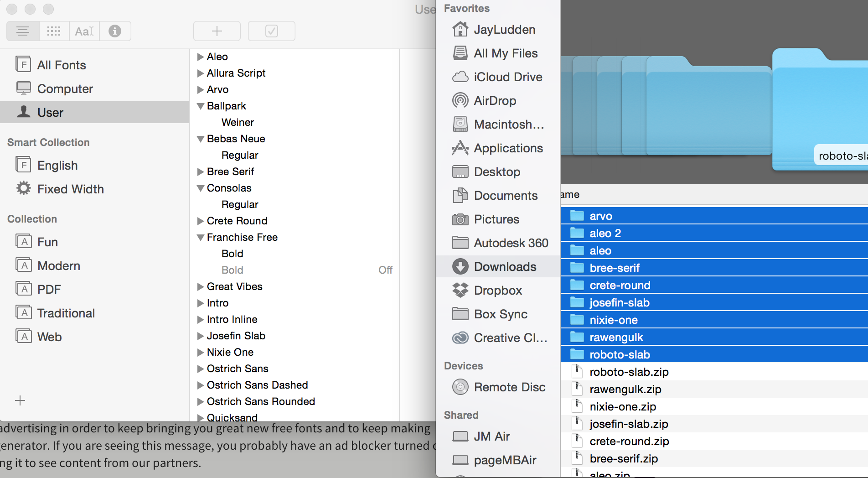
Task: Open the PDF collection
Action: pos(94,289)
